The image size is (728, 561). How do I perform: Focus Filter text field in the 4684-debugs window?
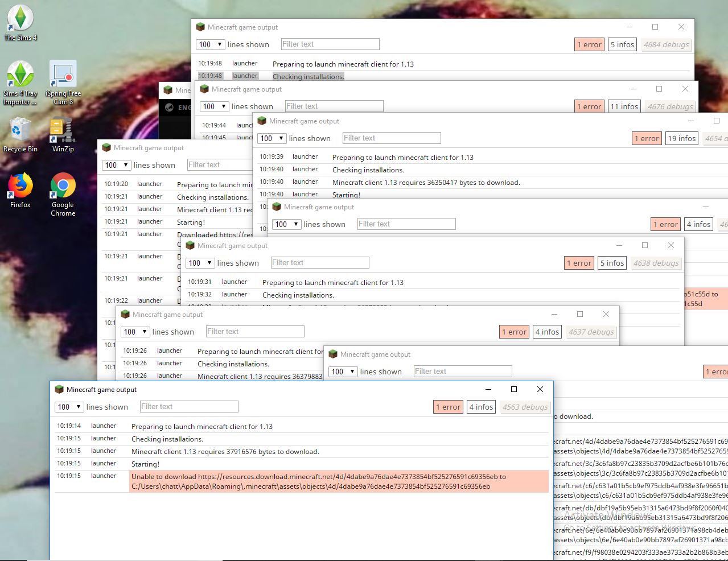tap(330, 44)
